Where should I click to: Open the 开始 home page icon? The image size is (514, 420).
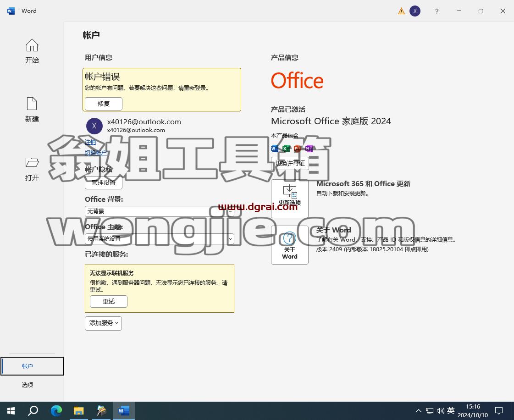tap(32, 45)
